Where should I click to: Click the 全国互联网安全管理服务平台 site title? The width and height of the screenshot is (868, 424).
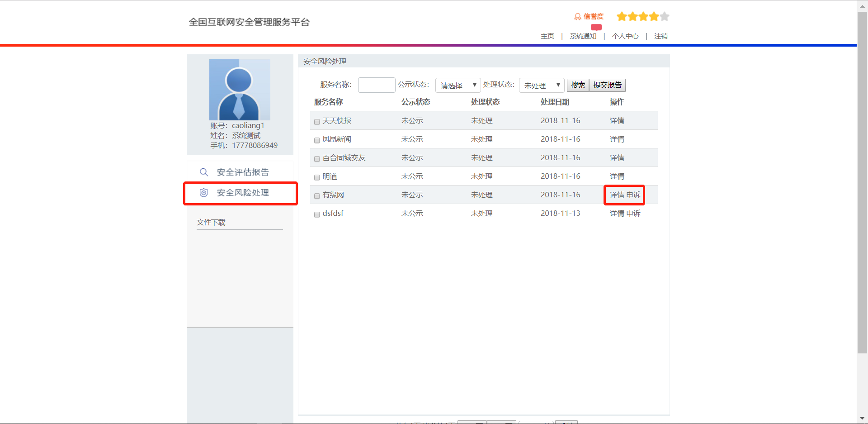point(249,22)
